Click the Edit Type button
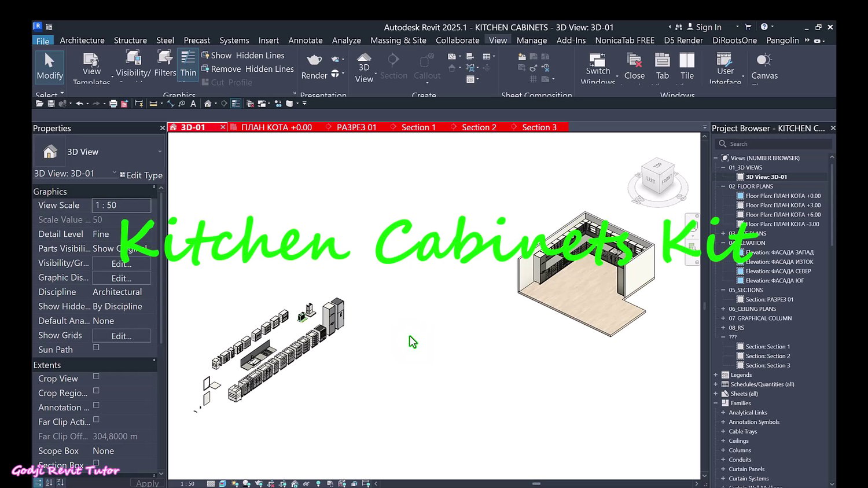The image size is (868, 488). [141, 175]
